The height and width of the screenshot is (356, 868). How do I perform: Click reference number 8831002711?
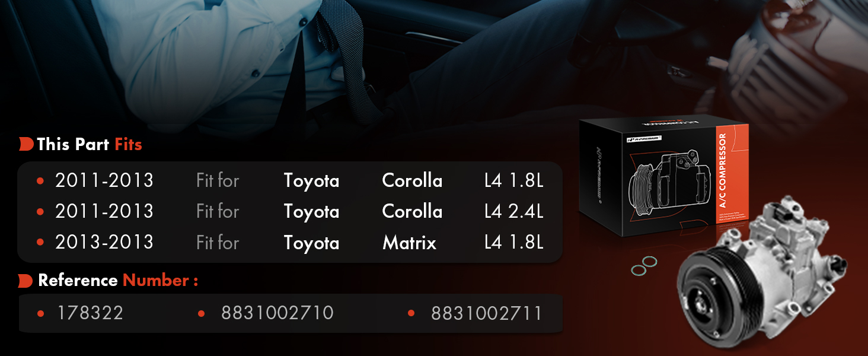point(487,313)
